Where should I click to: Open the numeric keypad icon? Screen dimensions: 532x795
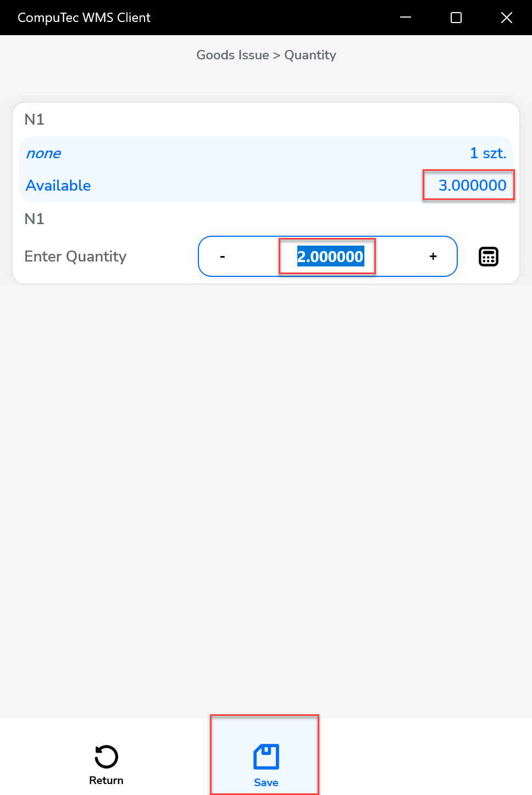[489, 256]
